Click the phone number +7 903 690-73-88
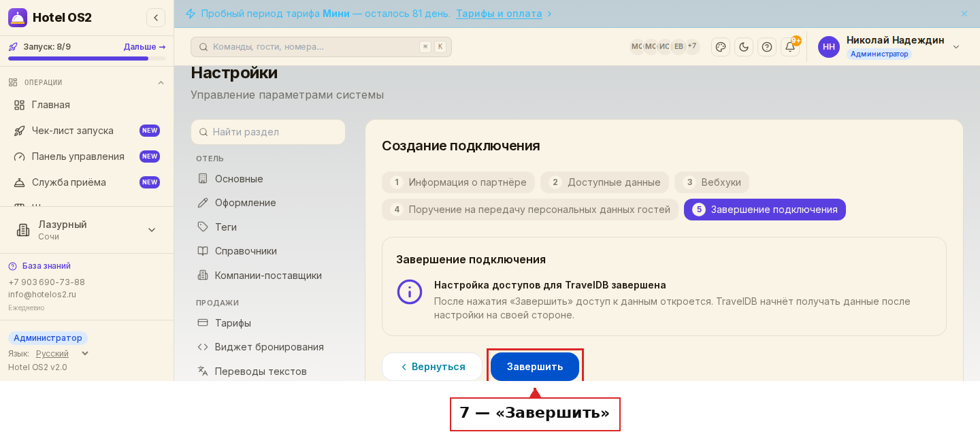 46,282
